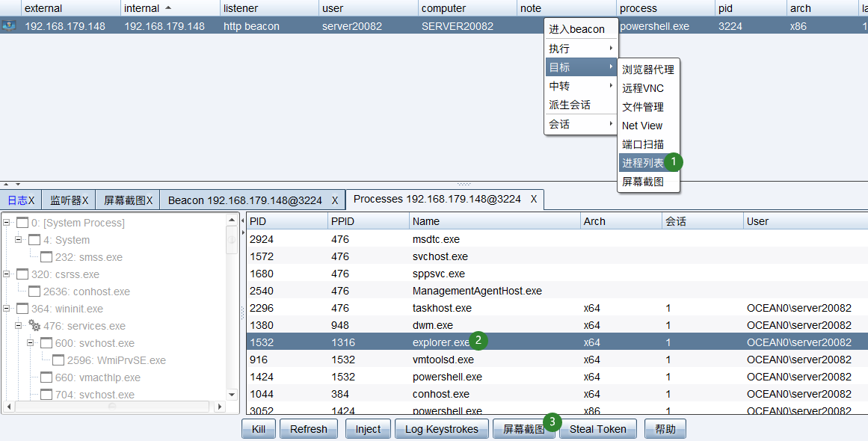Viewport: 868px width, 441px height.
Task: Choose 进入beacon from context menu
Action: click(581, 29)
